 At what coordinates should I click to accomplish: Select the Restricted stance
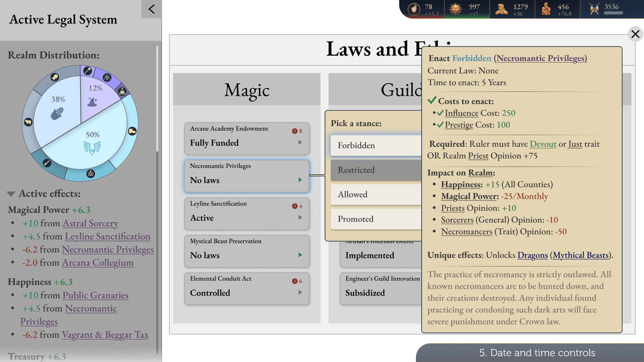(376, 170)
